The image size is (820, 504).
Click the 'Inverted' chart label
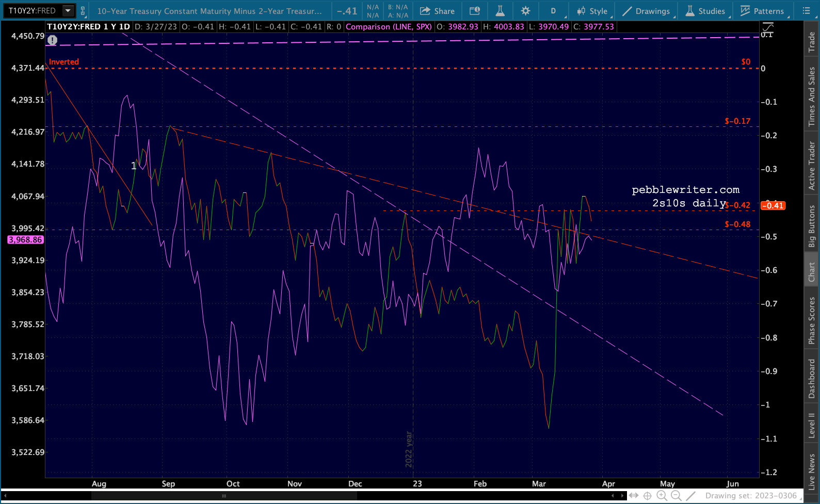tap(64, 62)
